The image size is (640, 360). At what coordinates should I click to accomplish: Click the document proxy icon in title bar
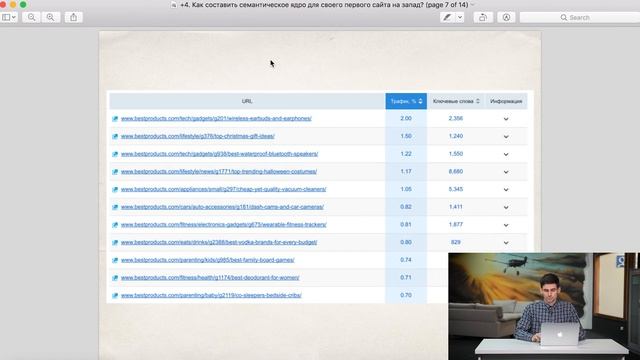pos(174,5)
